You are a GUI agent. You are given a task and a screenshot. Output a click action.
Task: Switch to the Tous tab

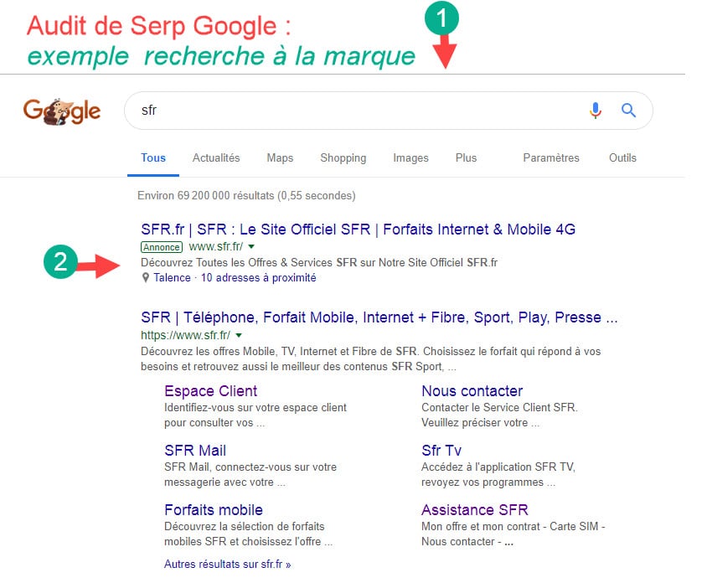point(153,157)
